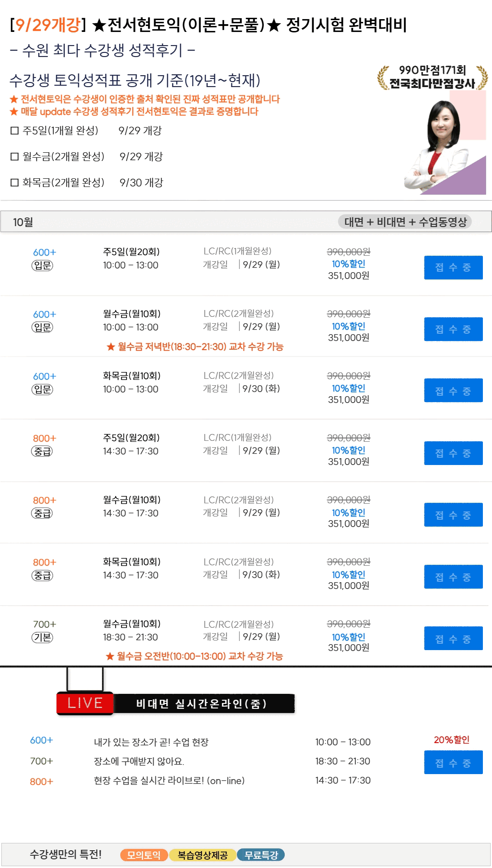Select the 10월 month tab
492x868 pixels.
(x=23, y=222)
